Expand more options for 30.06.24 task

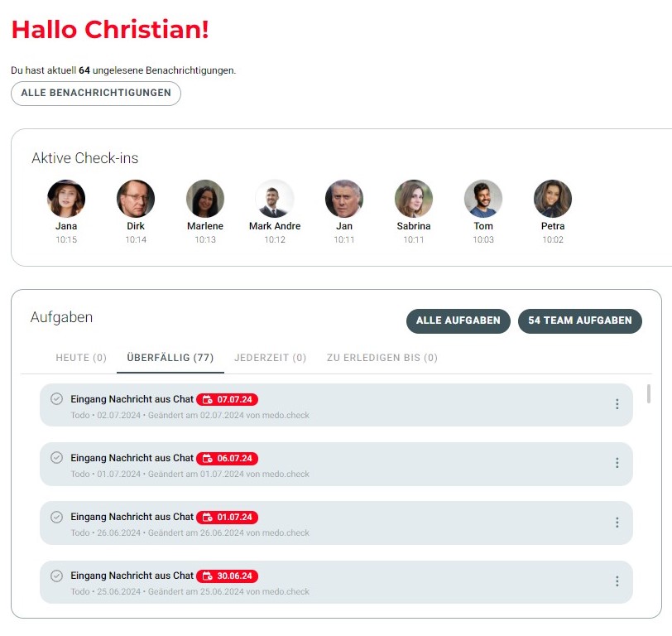[x=617, y=581]
